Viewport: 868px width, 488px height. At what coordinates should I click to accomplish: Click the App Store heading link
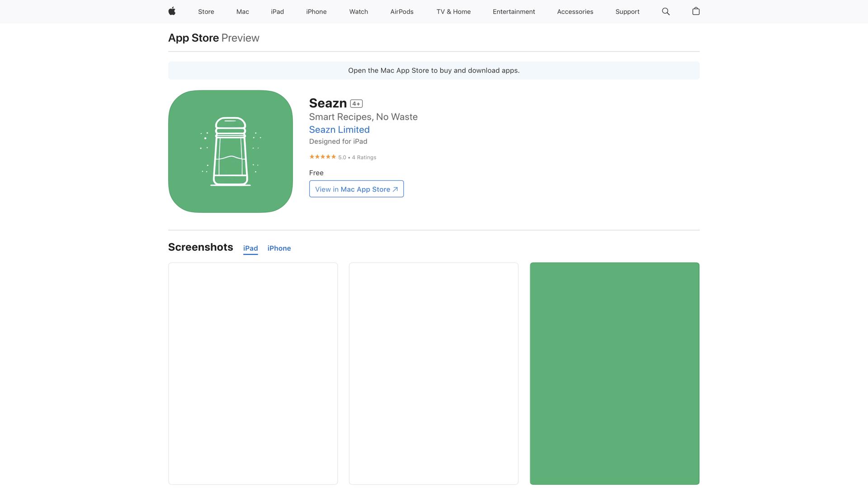[x=193, y=38]
